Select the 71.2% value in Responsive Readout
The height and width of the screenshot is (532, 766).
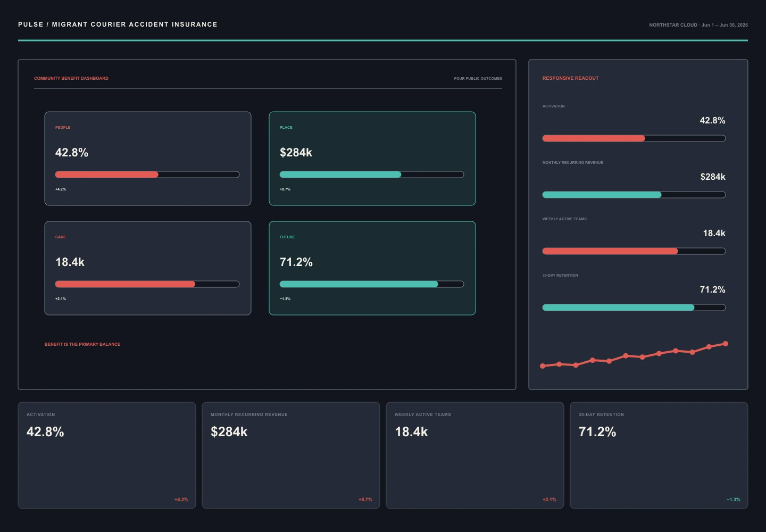click(712, 290)
